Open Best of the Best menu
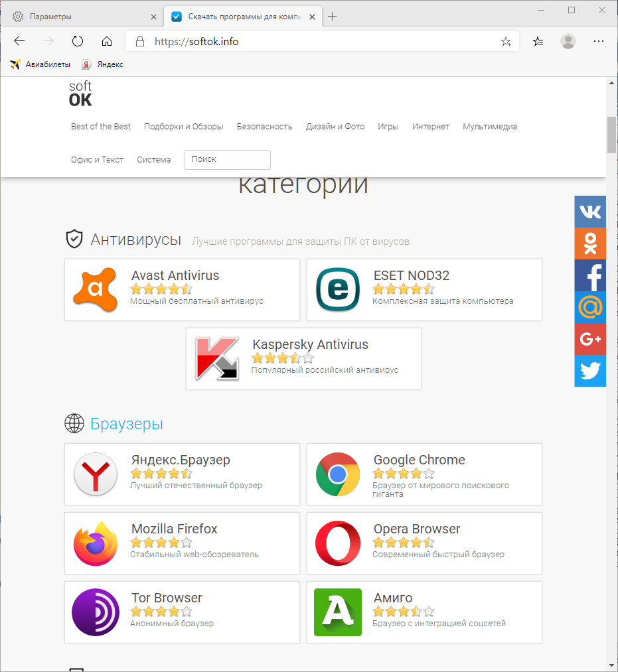The width and height of the screenshot is (618, 672). 101,127
